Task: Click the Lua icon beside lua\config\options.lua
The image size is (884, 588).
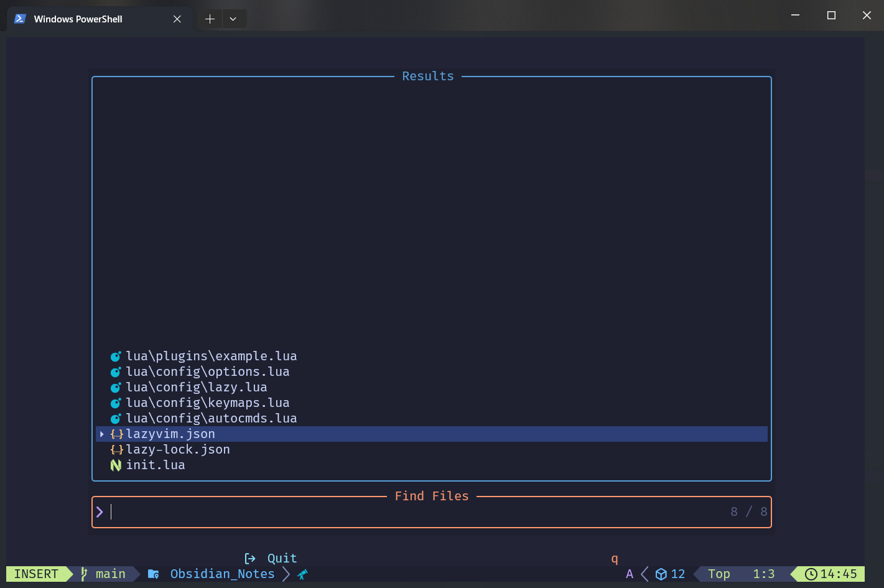Action: [116, 372]
